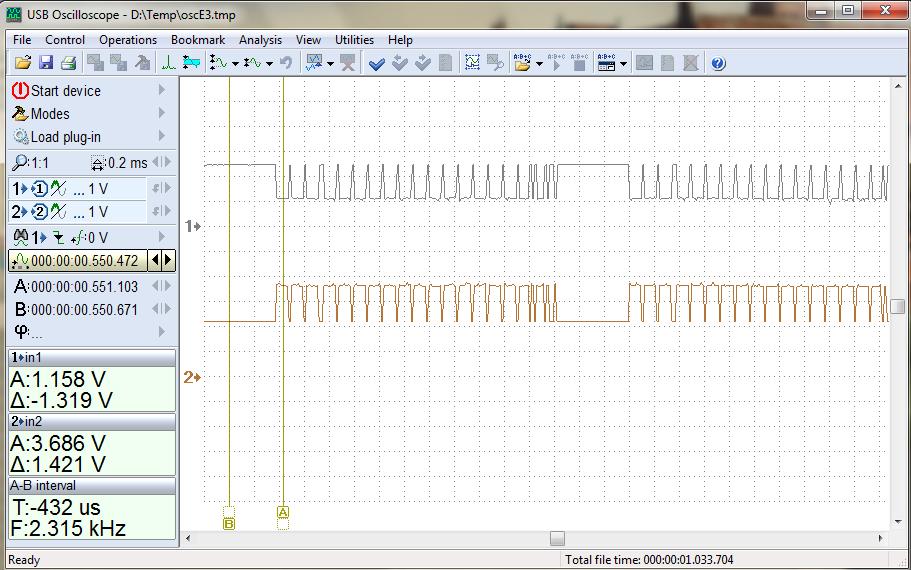This screenshot has width=911, height=570.
Task: Expand the Modes submenu arrow
Action: 162,114
